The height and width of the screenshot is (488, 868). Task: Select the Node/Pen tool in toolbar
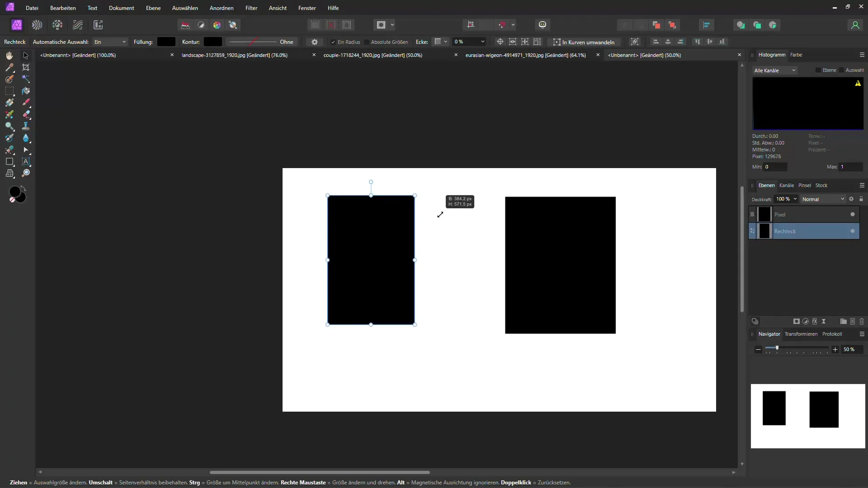click(26, 150)
